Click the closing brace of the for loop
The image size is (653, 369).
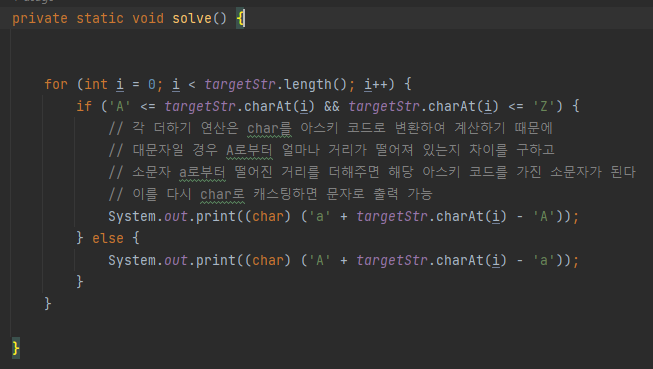(47, 304)
